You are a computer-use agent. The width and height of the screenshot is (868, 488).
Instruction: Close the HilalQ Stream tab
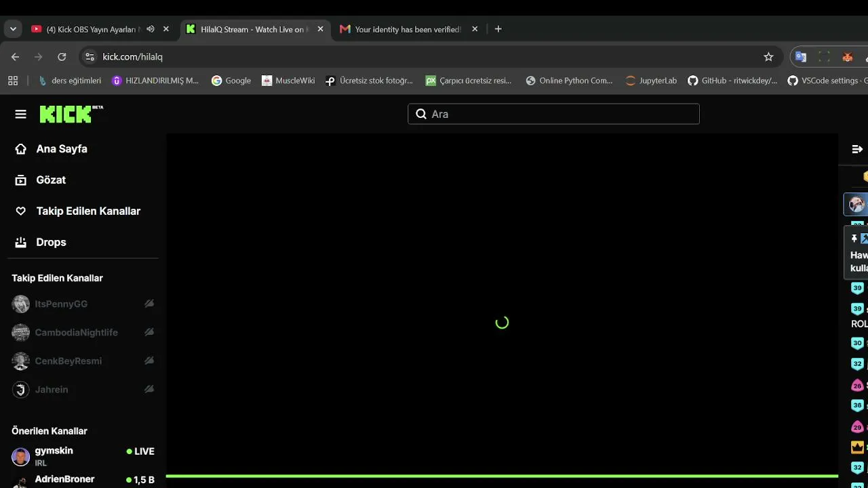(x=321, y=29)
